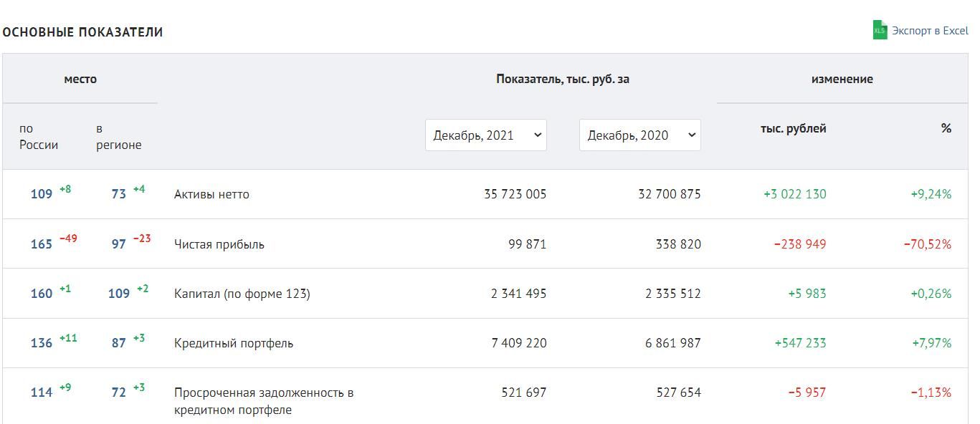This screenshot has height=424, width=980.
Task: Click the 'в регионе' column header
Action: click(x=119, y=137)
